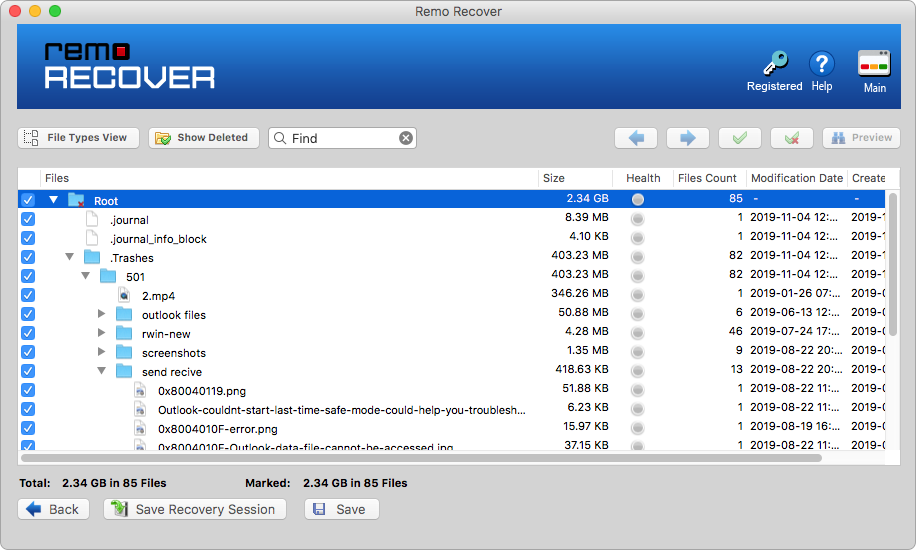Uncheck the screenshots checkbox
The width and height of the screenshot is (916, 550).
[27, 352]
